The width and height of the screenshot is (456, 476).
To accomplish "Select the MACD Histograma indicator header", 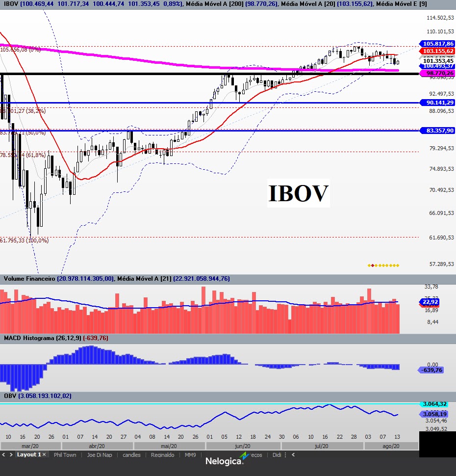I will click(56, 338).
